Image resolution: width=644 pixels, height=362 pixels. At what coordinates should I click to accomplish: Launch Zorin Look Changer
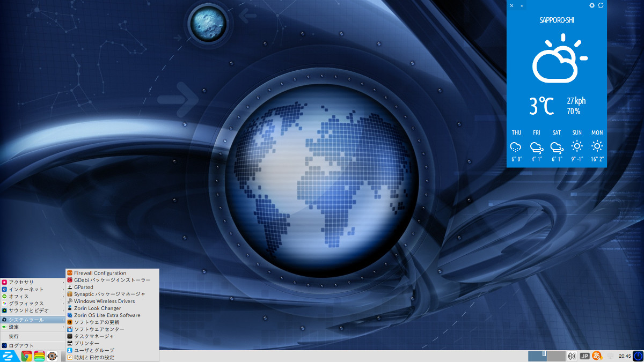click(112, 308)
